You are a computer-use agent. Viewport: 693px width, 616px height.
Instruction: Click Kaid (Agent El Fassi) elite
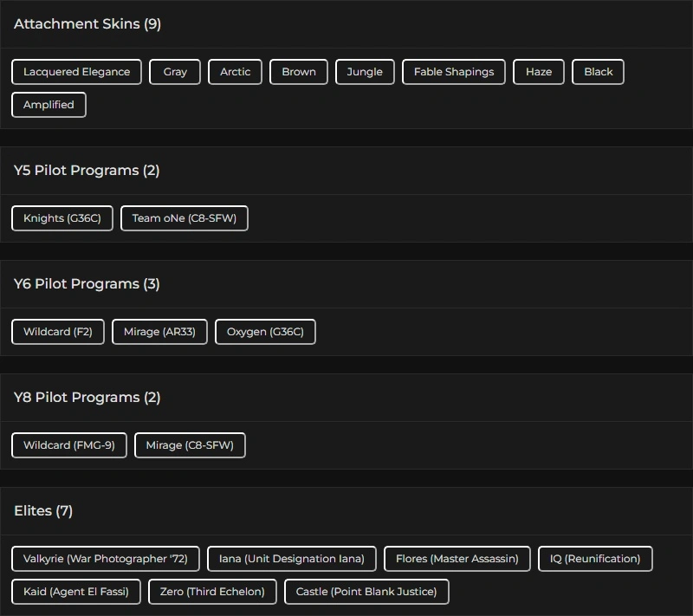point(76,592)
